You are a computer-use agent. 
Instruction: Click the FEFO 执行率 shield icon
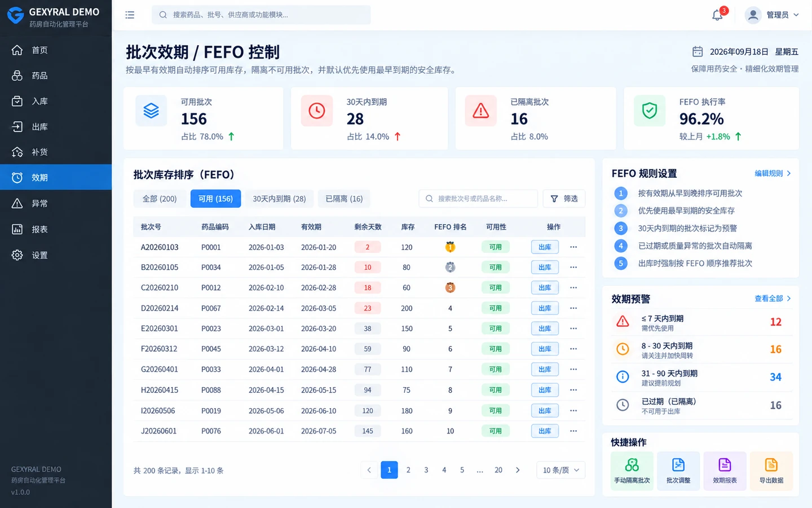click(650, 111)
